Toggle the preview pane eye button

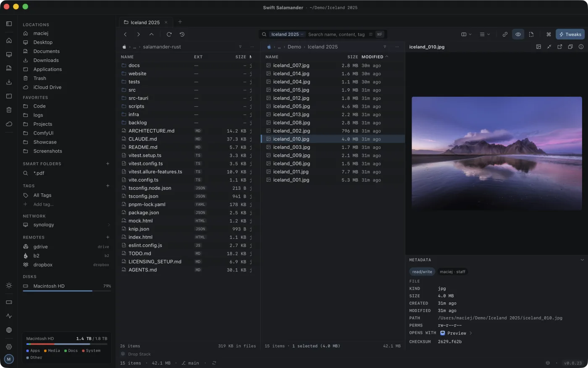point(518,34)
